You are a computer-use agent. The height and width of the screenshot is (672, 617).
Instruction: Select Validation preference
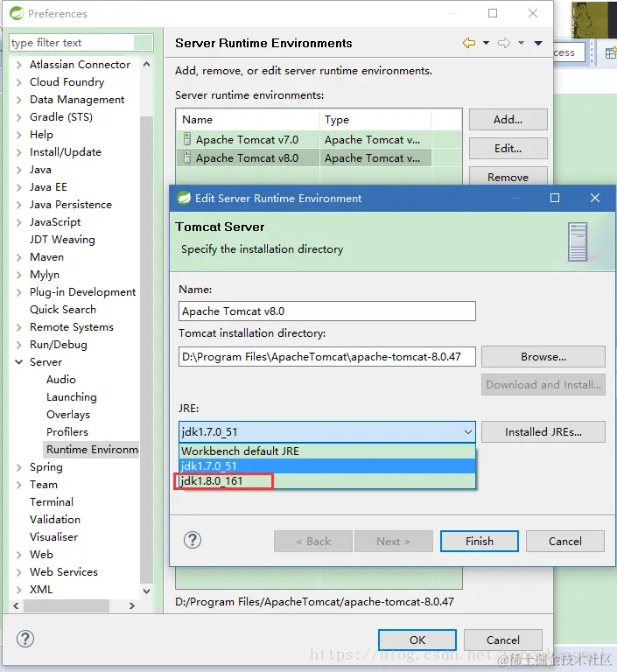coord(55,520)
